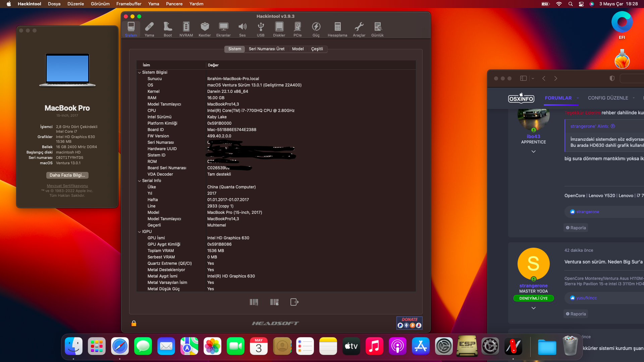Click the DONATE banner
This screenshot has width=644, height=362.
coord(409,323)
